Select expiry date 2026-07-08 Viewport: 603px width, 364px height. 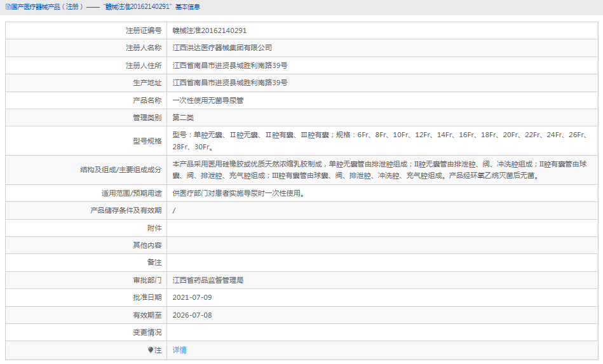(x=192, y=315)
